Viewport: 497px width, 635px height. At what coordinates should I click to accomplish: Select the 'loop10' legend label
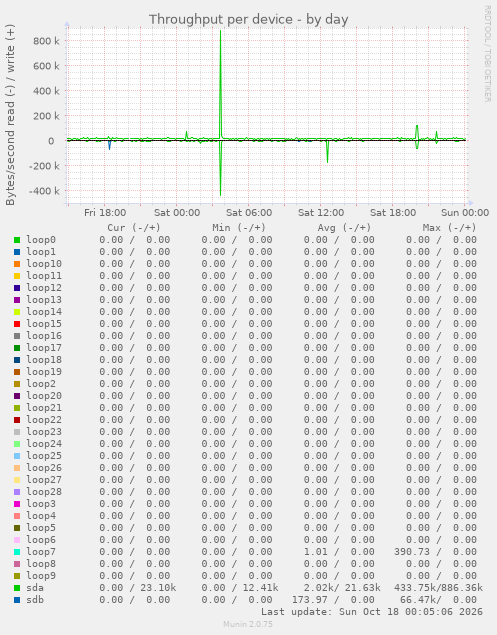(44, 264)
